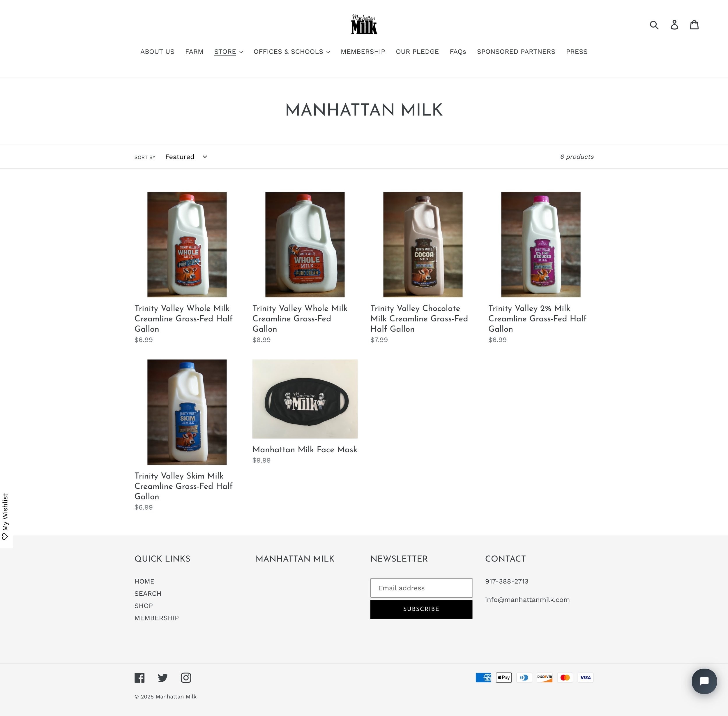
Task: Click the SHOP quick link in footer
Action: (x=144, y=606)
